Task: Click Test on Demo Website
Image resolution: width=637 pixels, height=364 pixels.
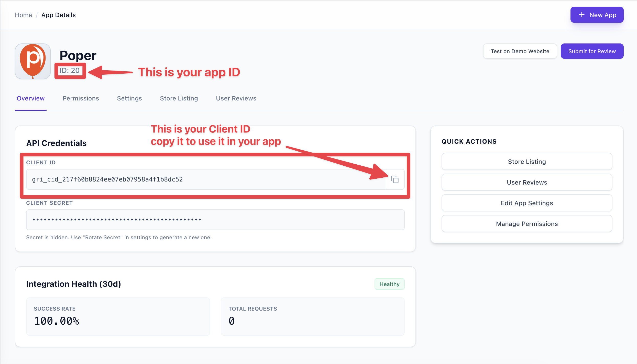Action: click(x=520, y=51)
